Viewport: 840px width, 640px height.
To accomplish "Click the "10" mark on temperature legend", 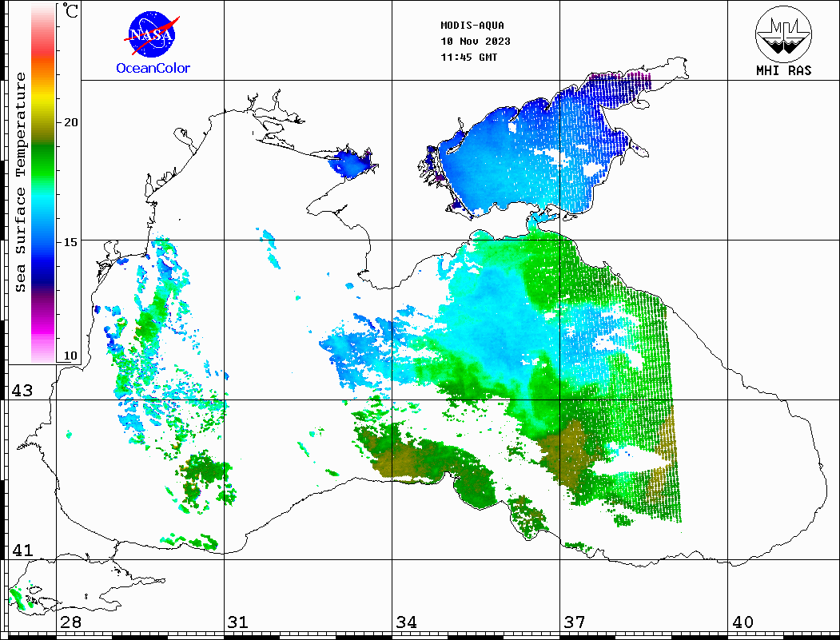I will [70, 356].
